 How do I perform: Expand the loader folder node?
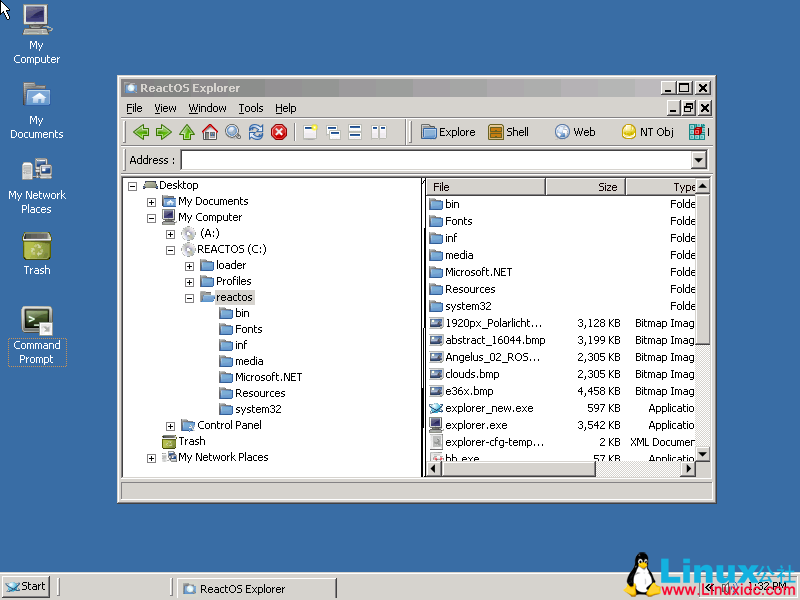189,266
